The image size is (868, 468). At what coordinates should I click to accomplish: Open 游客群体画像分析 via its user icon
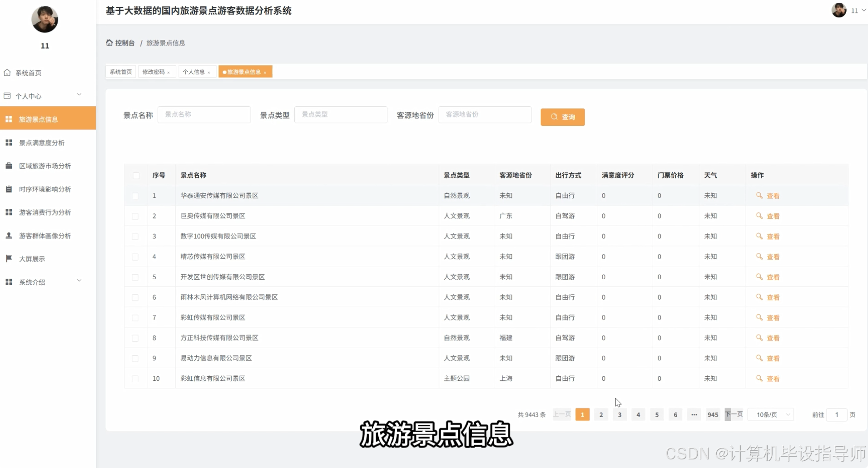pyautogui.click(x=9, y=236)
